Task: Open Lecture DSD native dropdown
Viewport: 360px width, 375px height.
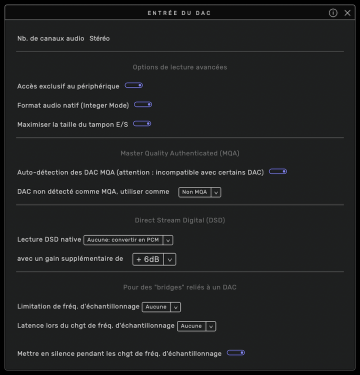Action: click(x=128, y=240)
